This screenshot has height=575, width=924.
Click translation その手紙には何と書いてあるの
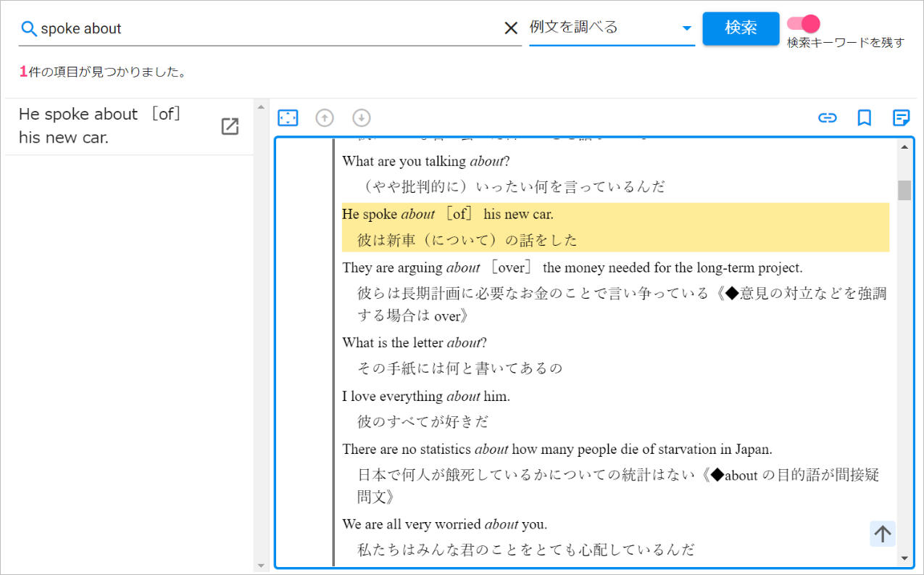pos(460,368)
